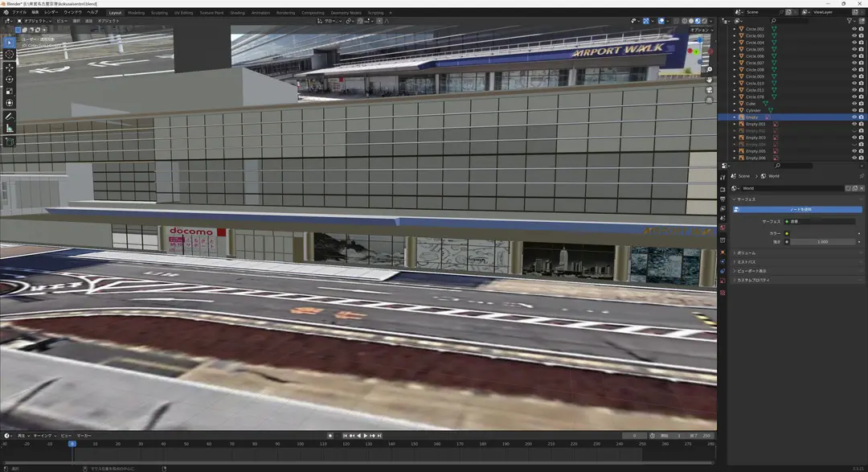Select the Transform tool
Screen dimensions: 868x472
pyautogui.click(x=10, y=103)
